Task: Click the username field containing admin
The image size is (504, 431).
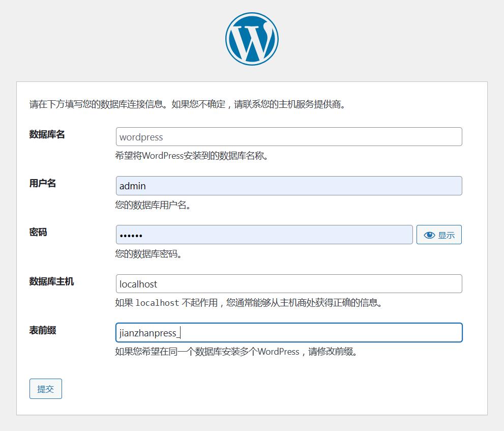Action: 288,186
